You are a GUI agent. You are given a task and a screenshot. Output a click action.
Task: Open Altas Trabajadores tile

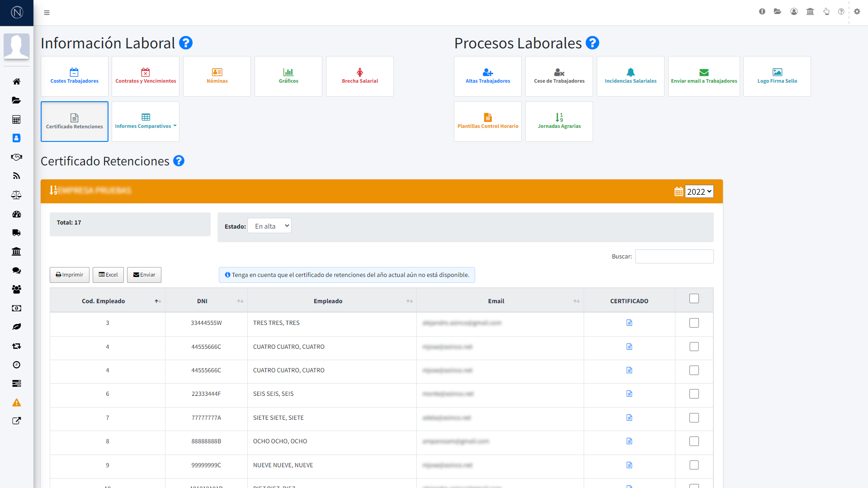[488, 76]
